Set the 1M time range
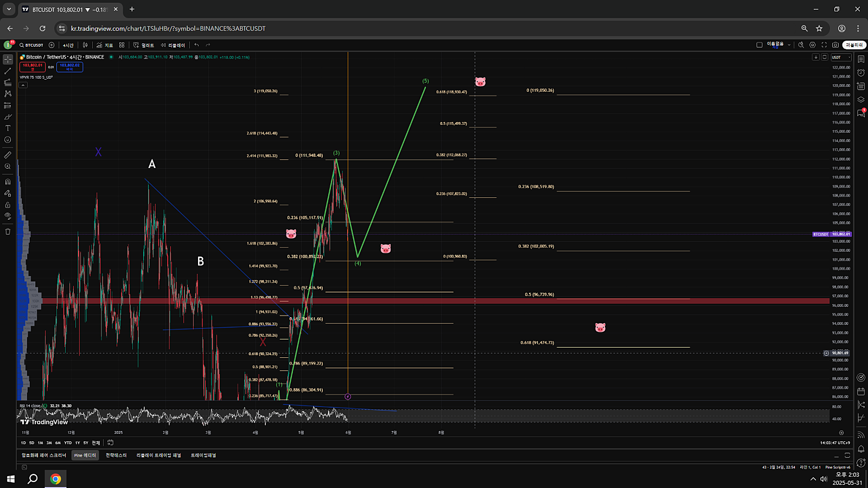Screen dimensions: 868x488 click(x=40, y=443)
